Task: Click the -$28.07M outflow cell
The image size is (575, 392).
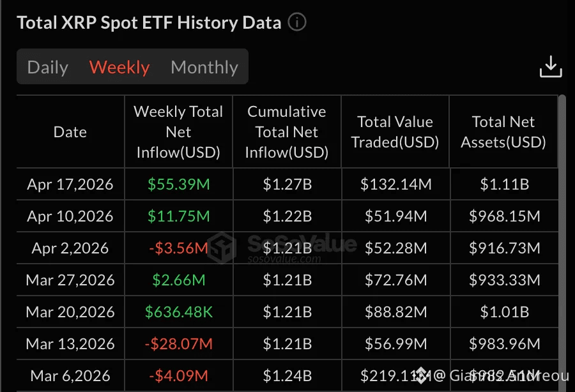Action: point(179,343)
